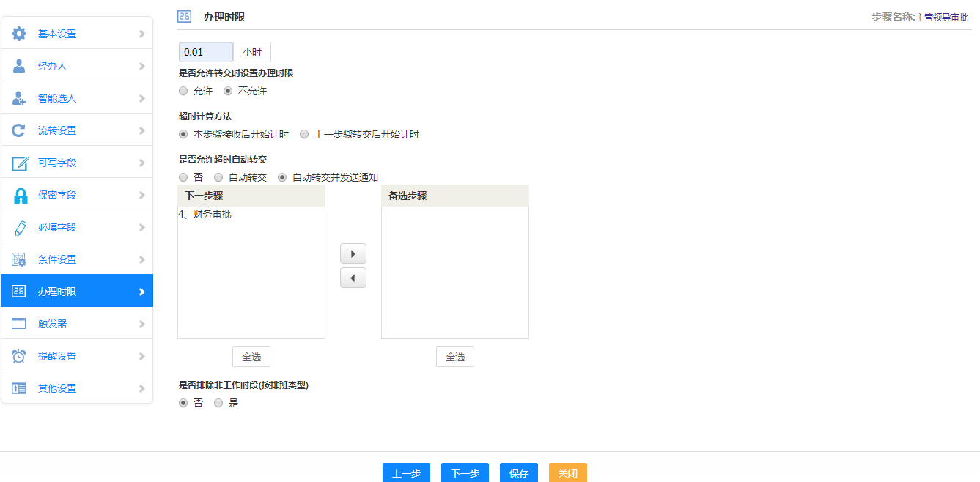Choose 上一步骤转交后开始计时 timing method

coord(304,135)
